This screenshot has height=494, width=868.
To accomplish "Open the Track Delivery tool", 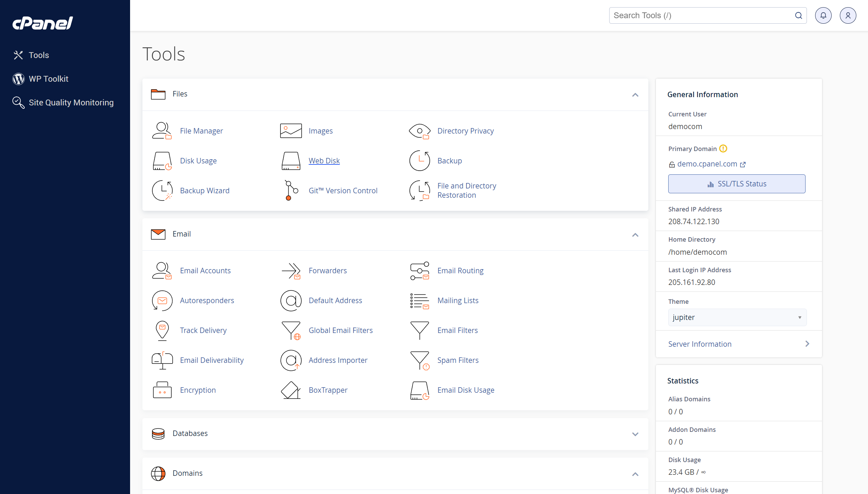I will click(x=203, y=330).
